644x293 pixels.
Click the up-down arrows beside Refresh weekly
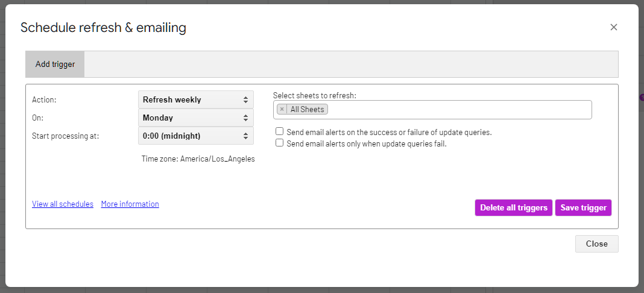click(245, 99)
